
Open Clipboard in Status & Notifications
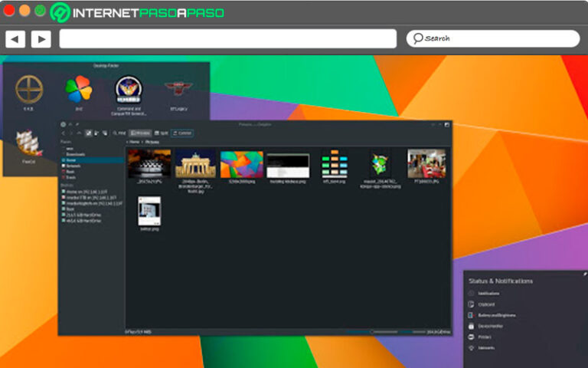(x=488, y=304)
